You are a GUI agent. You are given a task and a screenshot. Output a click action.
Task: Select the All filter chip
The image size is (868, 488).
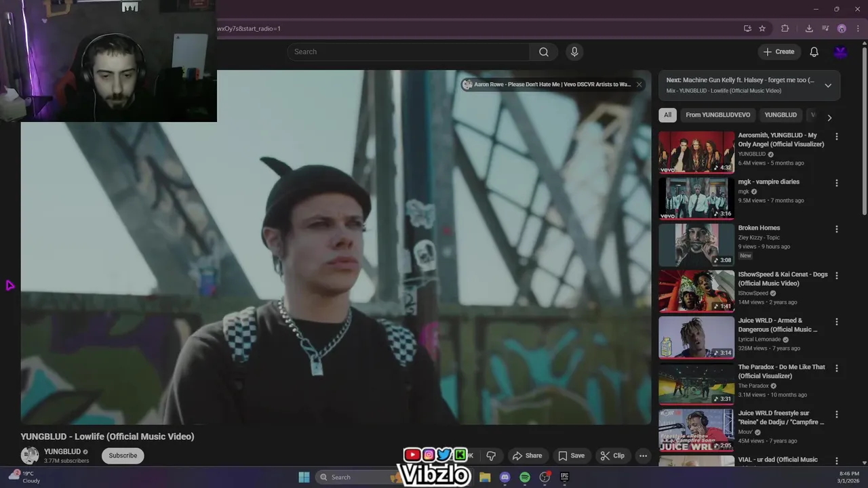667,115
